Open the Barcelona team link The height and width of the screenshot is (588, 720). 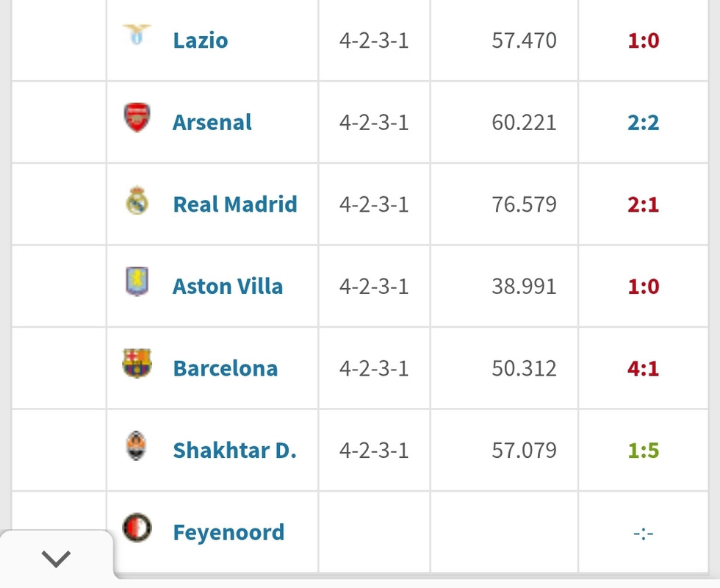(226, 368)
